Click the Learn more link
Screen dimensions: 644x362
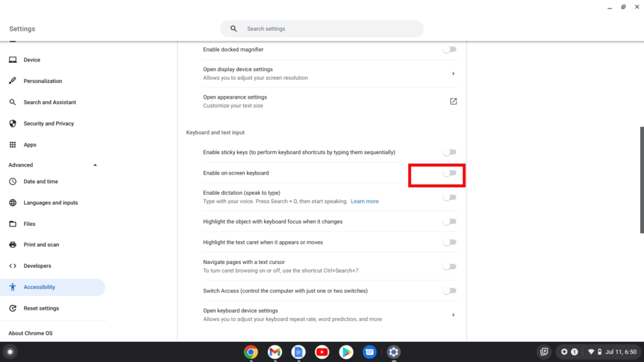click(365, 202)
